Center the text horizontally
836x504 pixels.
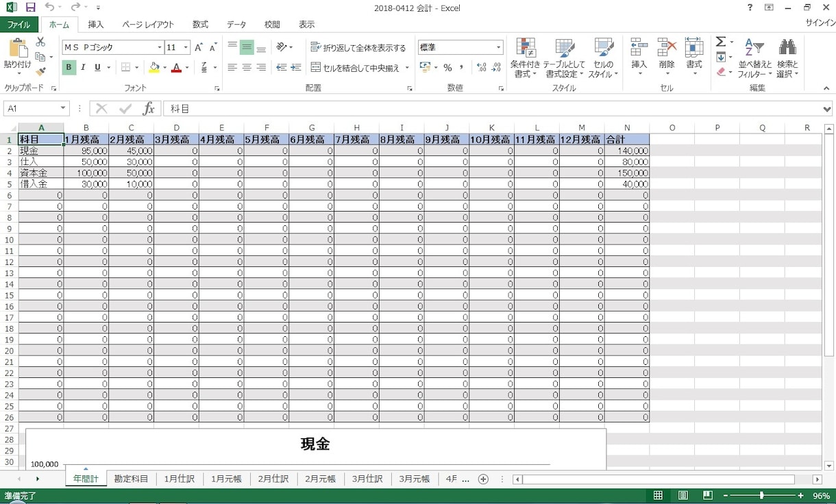[x=247, y=67]
